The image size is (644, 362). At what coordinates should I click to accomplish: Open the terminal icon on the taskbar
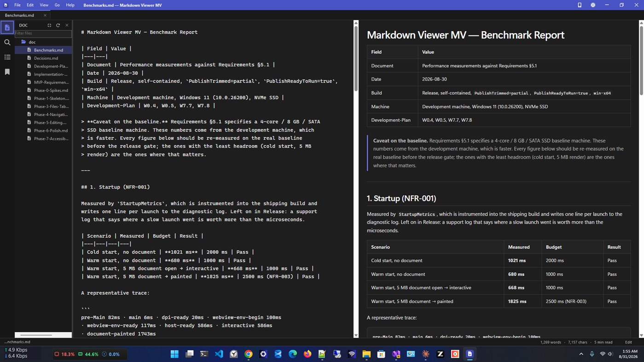point(204,354)
